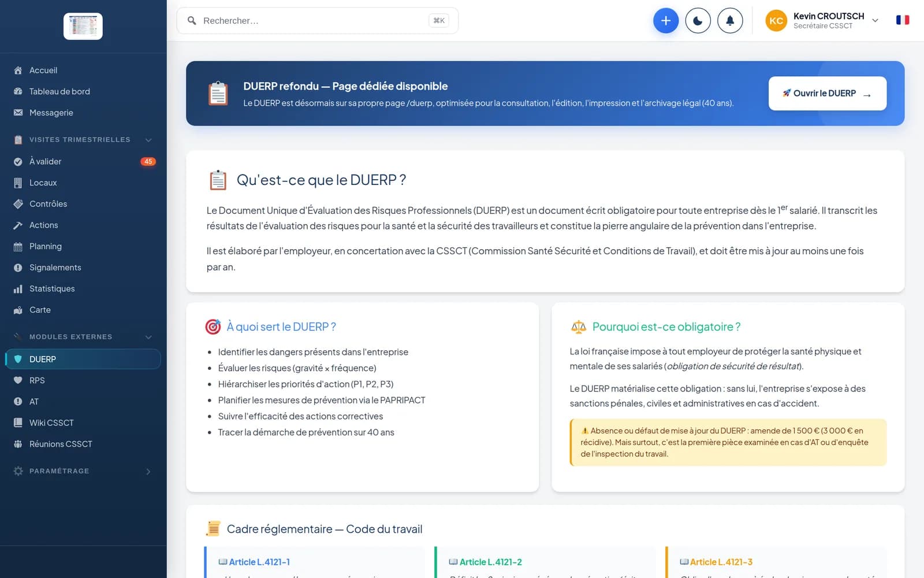Click the scales icon beside Pourquoi obligatoire

tap(578, 327)
